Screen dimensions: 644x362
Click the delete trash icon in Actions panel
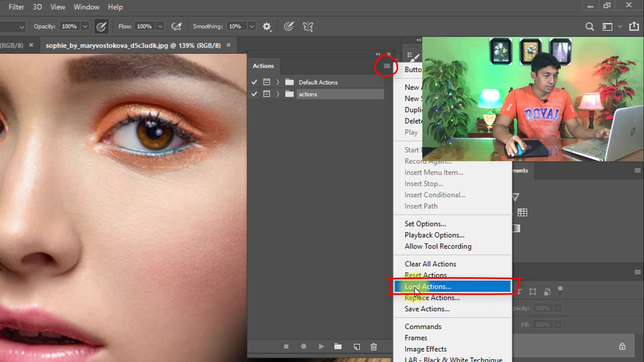[374, 347]
